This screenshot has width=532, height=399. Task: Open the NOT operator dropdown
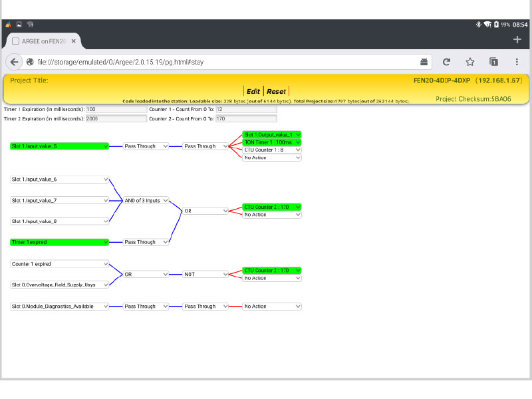click(x=205, y=274)
